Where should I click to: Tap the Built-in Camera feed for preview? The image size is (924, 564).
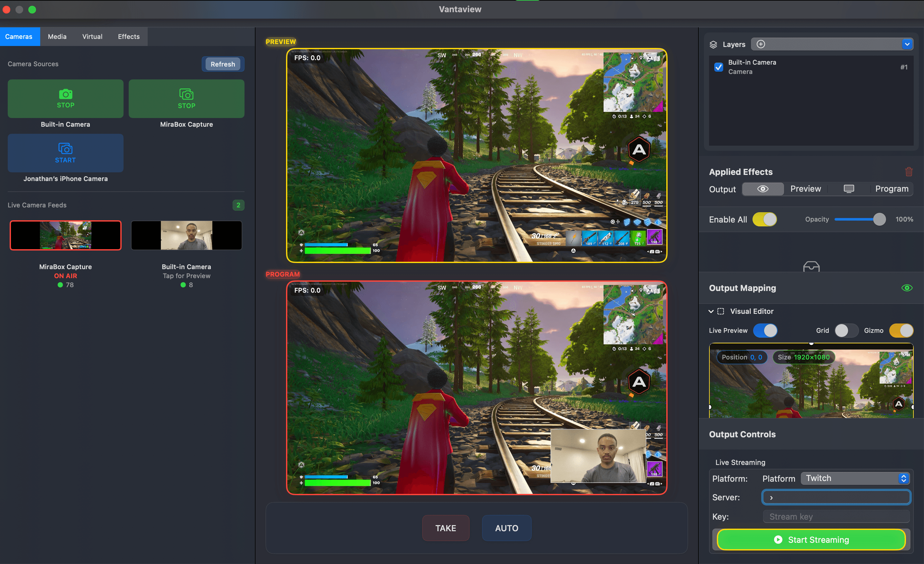pos(186,235)
